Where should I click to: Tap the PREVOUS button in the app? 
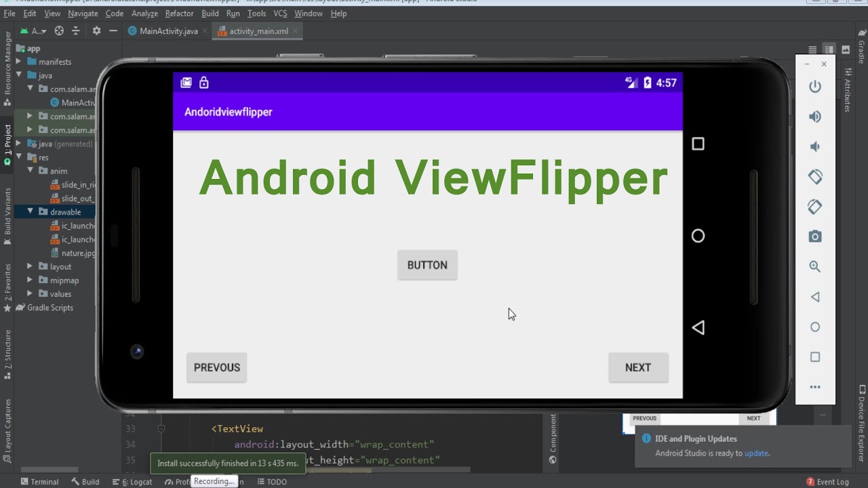pos(217,367)
